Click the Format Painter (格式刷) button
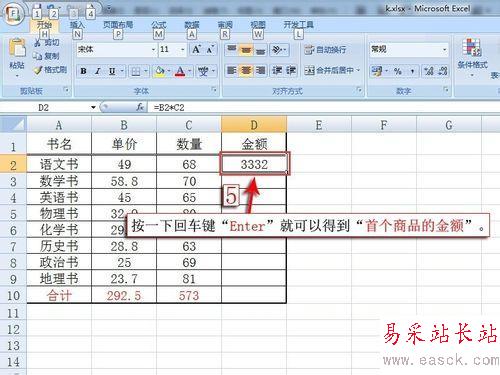 (50, 70)
